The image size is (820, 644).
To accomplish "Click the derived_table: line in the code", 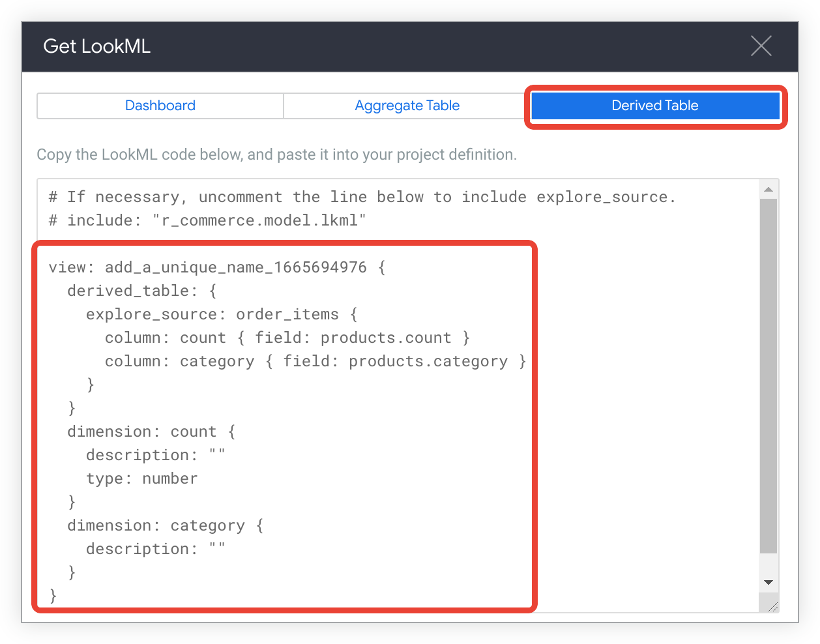I will tap(141, 291).
